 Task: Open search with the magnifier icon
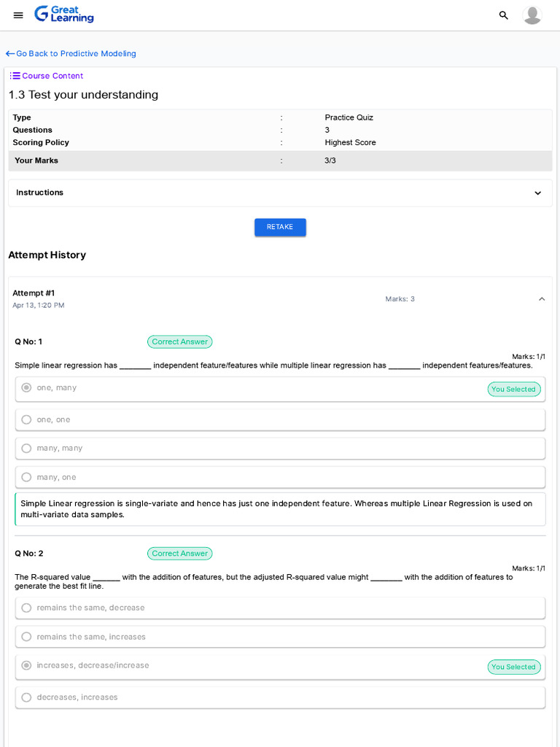[x=503, y=15]
